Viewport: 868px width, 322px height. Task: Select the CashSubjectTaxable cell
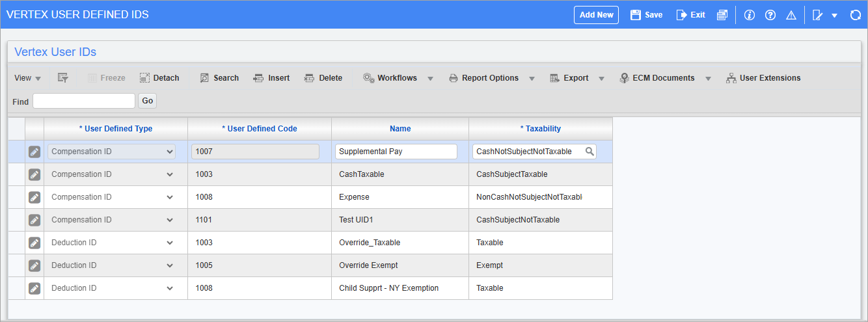coord(541,174)
